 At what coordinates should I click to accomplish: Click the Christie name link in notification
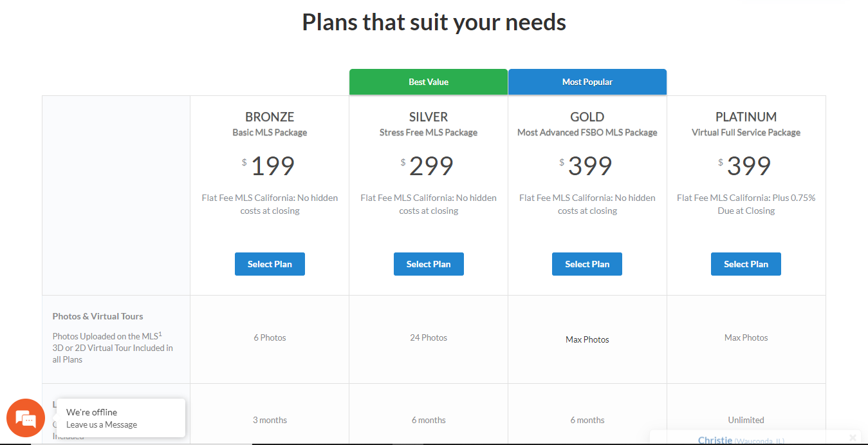point(715,440)
